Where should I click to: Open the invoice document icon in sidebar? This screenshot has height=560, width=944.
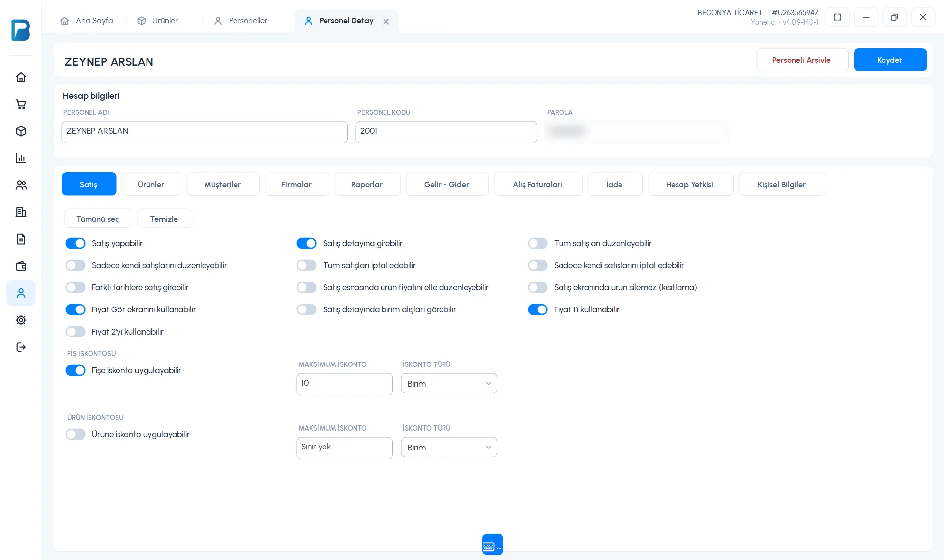tap(21, 239)
